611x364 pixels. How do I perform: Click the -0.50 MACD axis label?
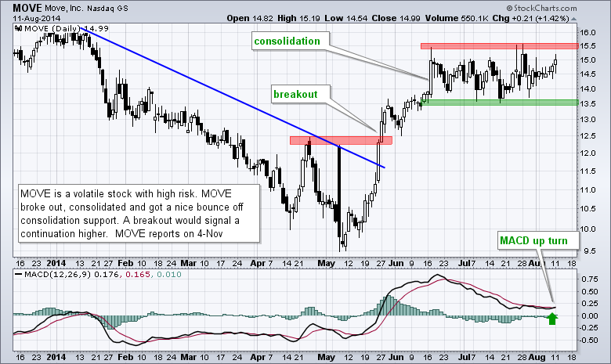(x=588, y=340)
